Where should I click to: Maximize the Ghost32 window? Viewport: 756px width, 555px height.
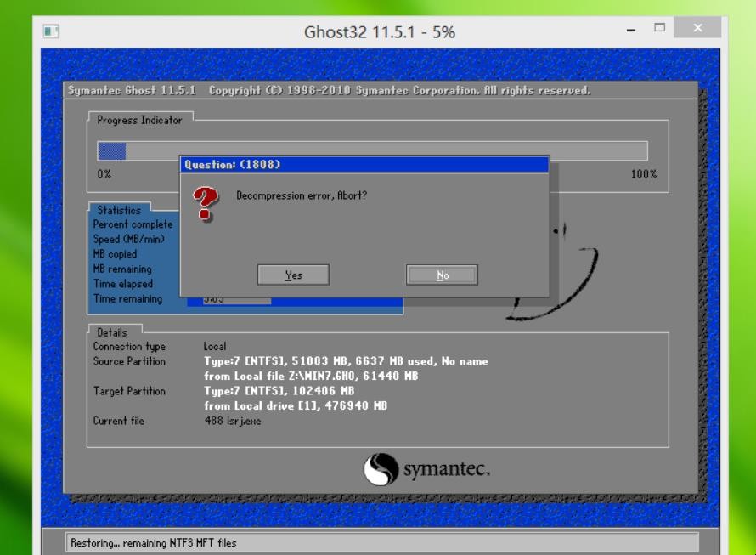click(x=659, y=27)
